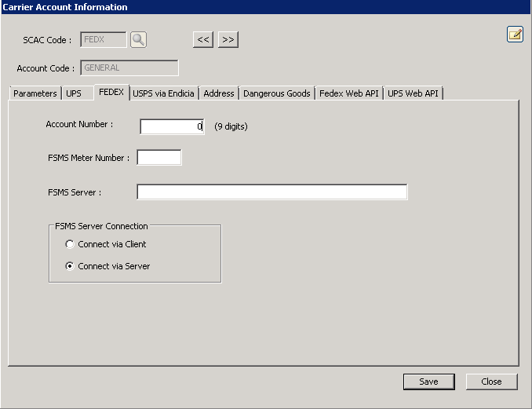Select Connect via Server radio option
The image size is (532, 409).
(x=70, y=266)
